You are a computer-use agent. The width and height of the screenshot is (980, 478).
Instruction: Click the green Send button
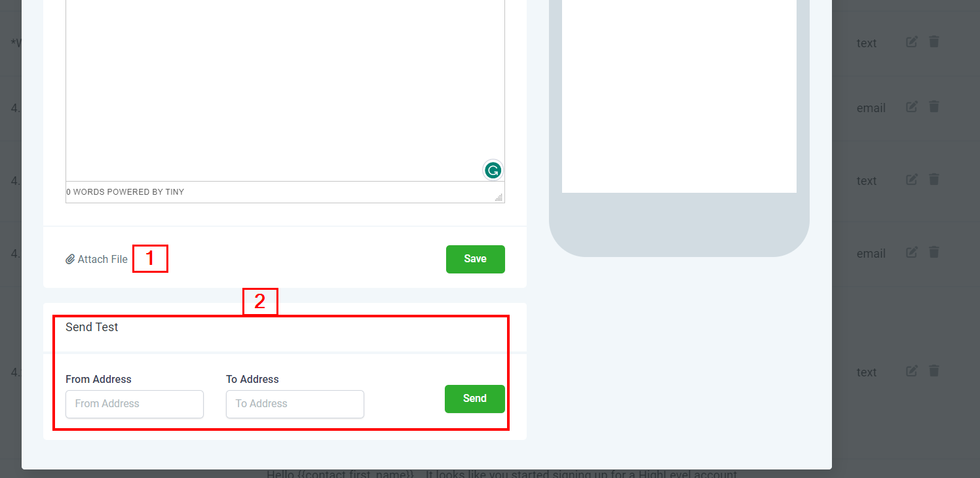coord(474,399)
